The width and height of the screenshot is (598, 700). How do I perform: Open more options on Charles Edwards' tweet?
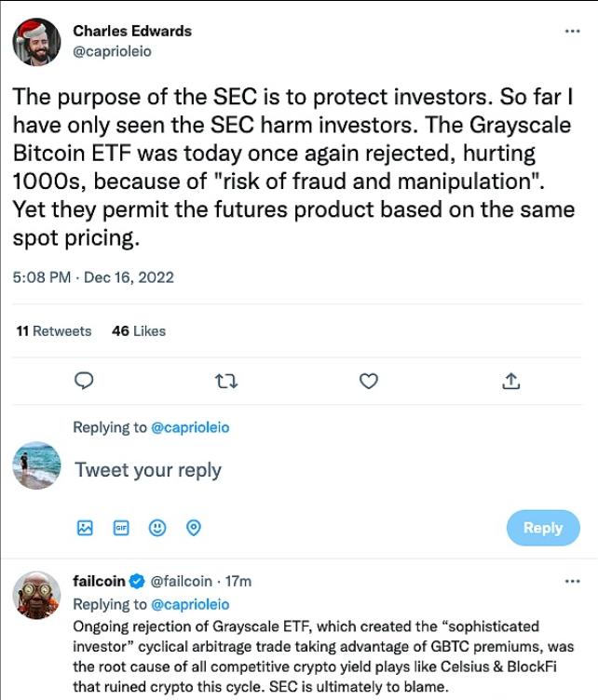coord(572,31)
